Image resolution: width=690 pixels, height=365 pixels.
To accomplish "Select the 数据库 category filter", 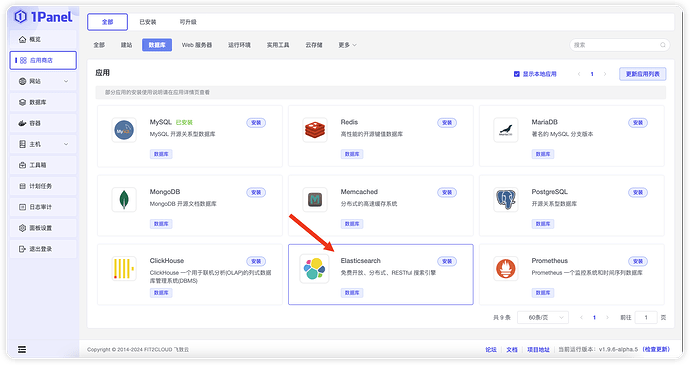I will pos(157,45).
